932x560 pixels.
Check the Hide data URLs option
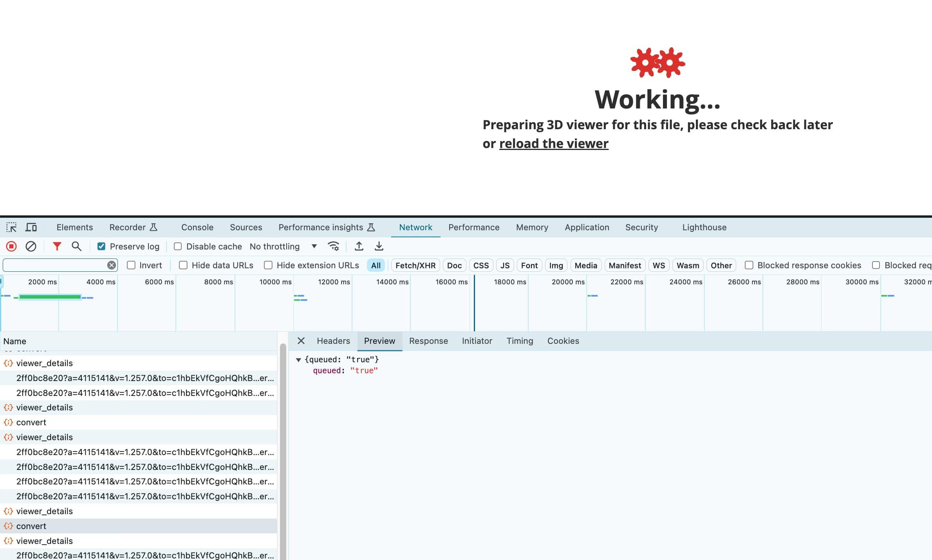(183, 265)
